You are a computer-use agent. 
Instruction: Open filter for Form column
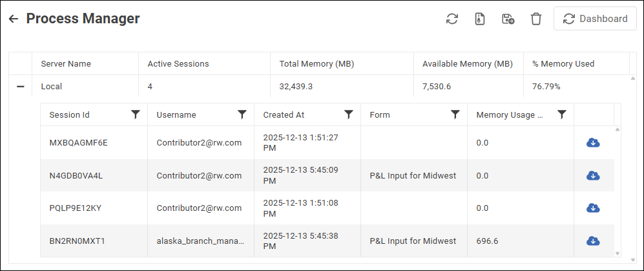[455, 114]
